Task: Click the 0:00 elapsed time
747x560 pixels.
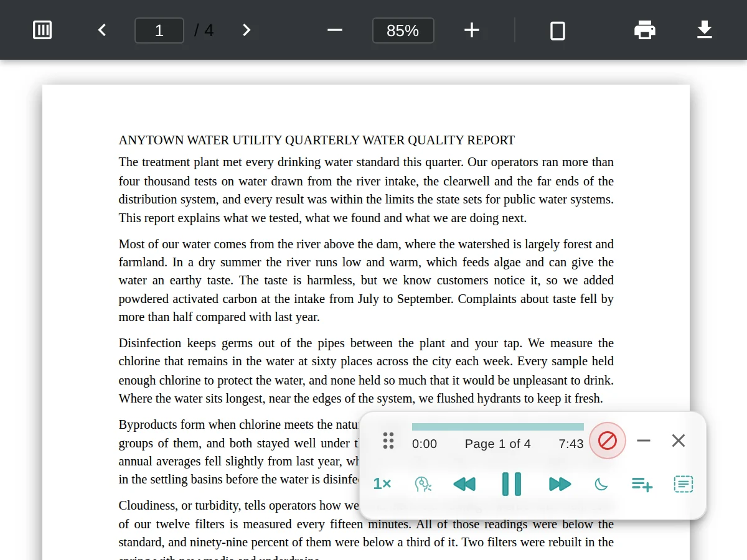Action: pyautogui.click(x=425, y=444)
